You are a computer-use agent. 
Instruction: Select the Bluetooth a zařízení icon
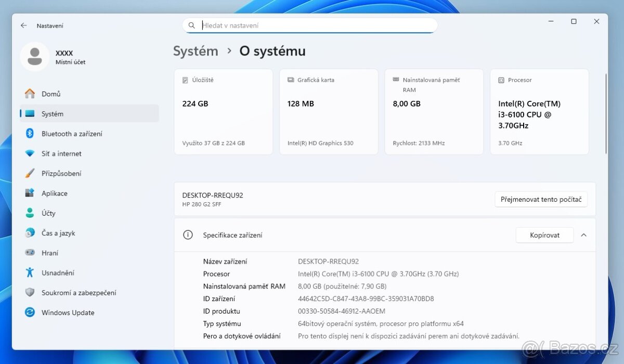[x=30, y=134]
